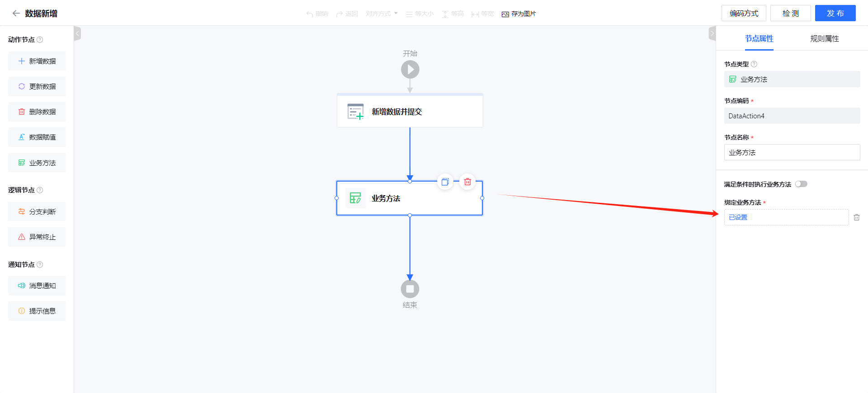Click the back arrow beside 数据新增
The image size is (868, 393).
pyautogui.click(x=16, y=14)
